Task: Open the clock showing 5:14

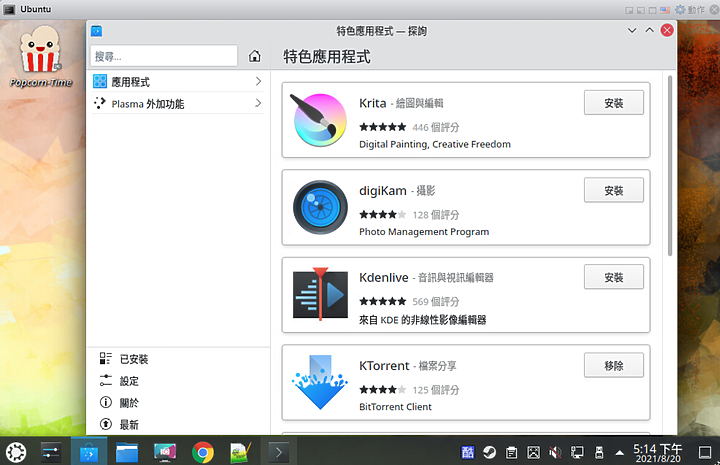Action: (658, 453)
